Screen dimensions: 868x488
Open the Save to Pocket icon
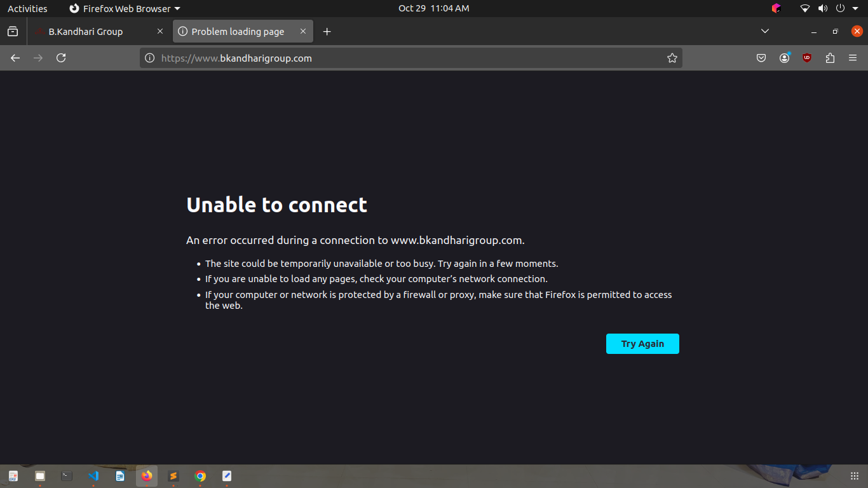click(761, 58)
